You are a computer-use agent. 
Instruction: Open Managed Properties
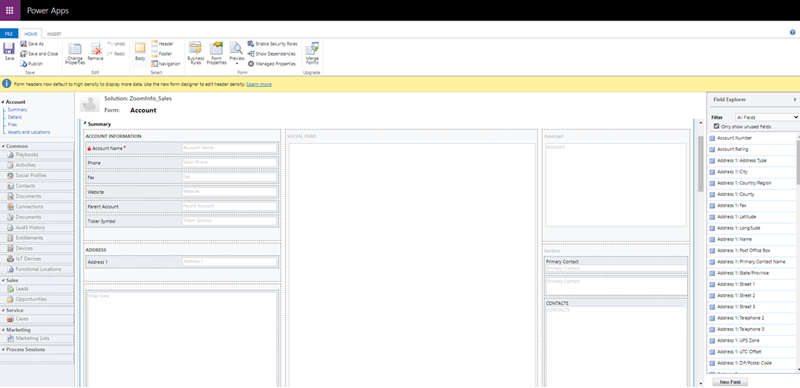click(271, 64)
